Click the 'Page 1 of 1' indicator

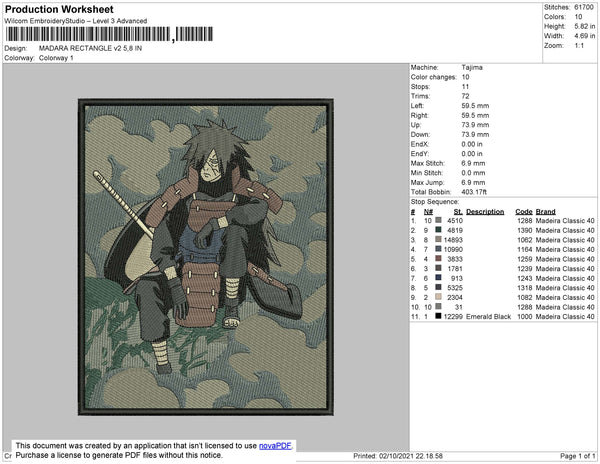point(577,456)
